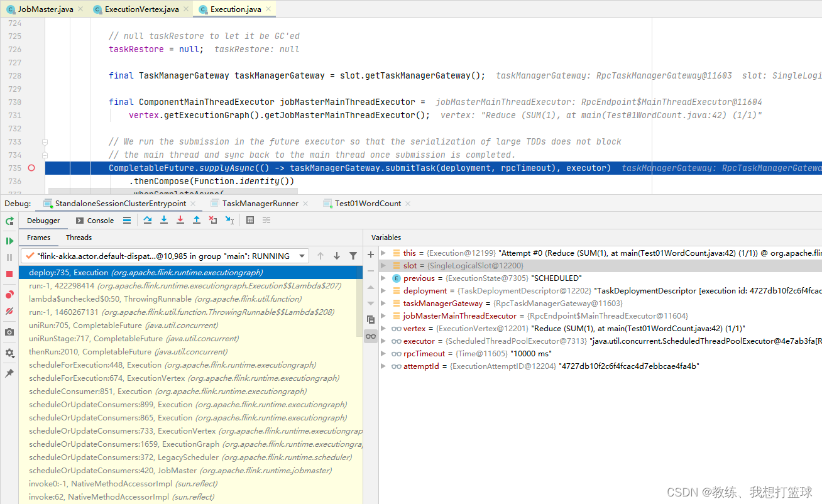Expand the 'this' variable node
The image size is (822, 504).
tap(384, 253)
